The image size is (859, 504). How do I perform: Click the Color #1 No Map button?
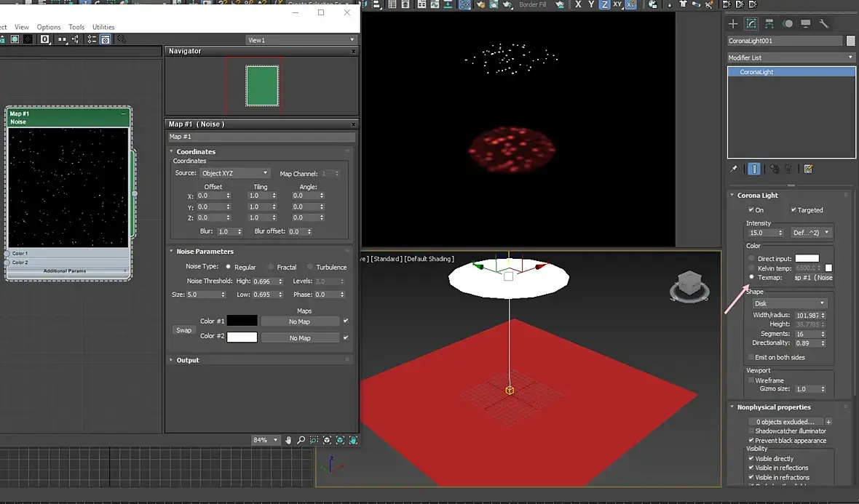300,321
